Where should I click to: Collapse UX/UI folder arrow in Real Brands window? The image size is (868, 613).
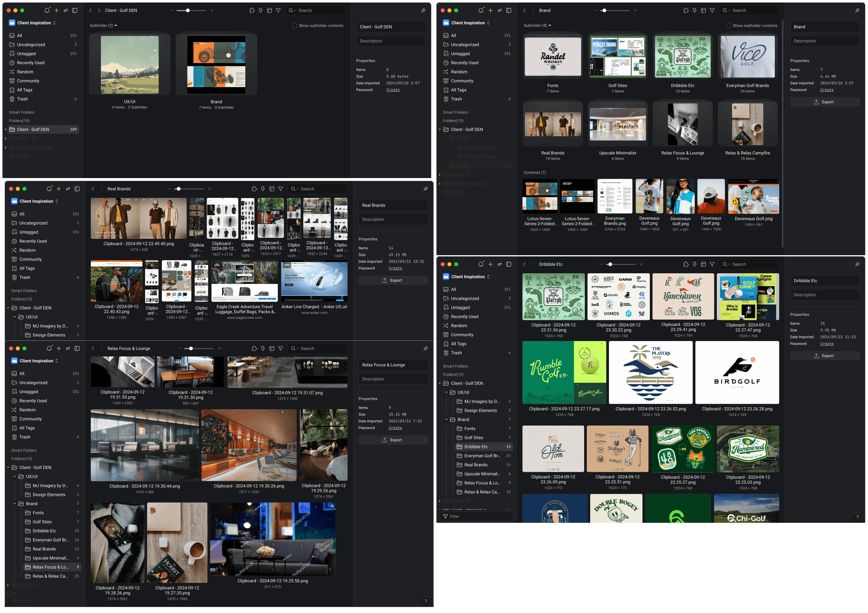click(x=15, y=317)
